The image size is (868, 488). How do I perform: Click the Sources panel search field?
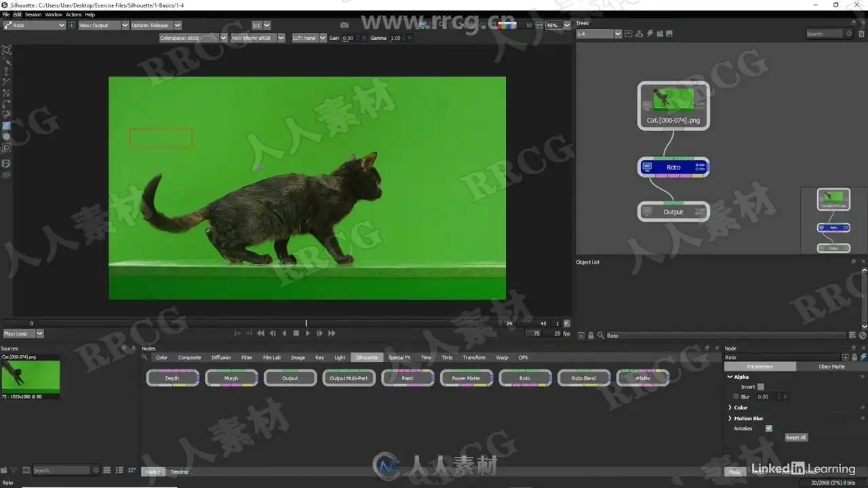click(61, 470)
